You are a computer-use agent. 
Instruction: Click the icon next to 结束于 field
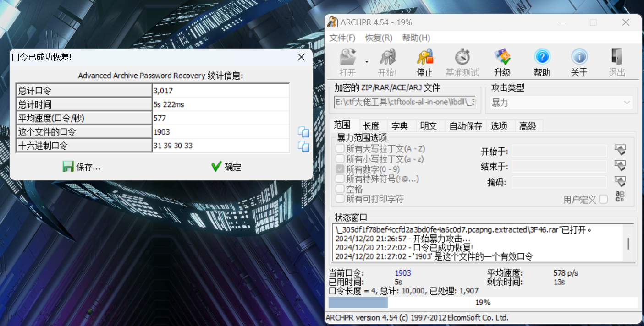pos(620,166)
